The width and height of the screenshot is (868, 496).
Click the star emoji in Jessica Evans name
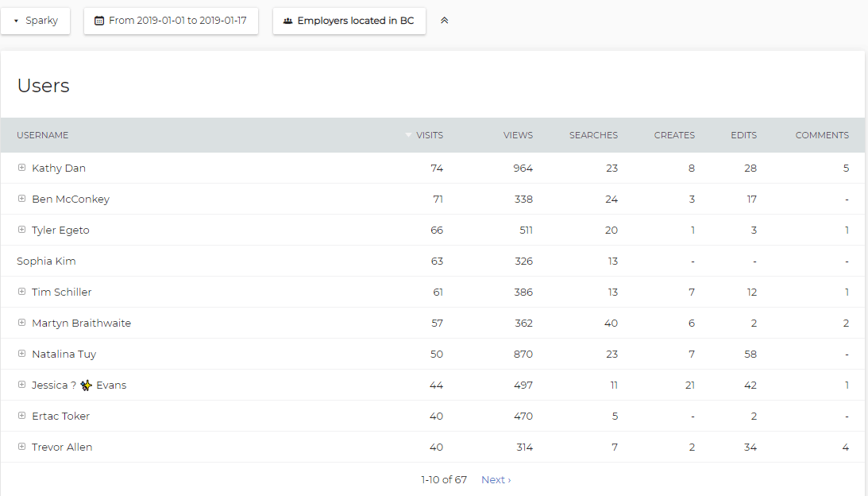click(x=86, y=386)
